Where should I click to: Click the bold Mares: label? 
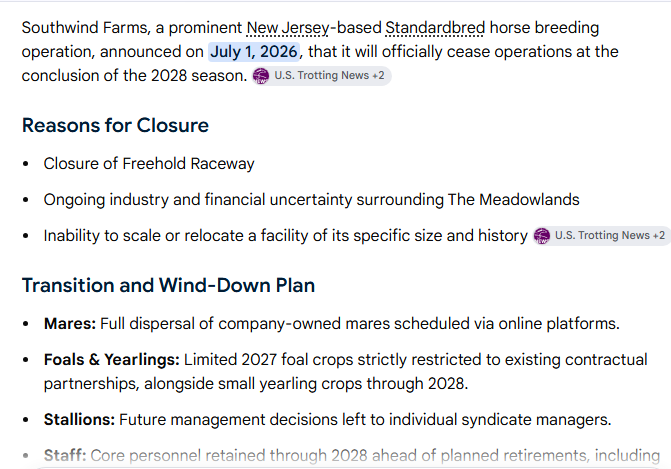[x=70, y=324]
